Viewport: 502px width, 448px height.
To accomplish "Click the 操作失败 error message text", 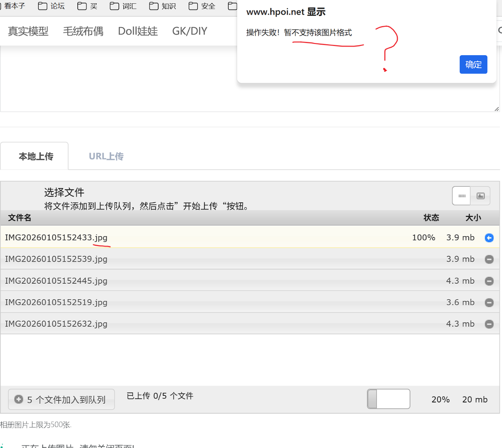I will pos(299,33).
